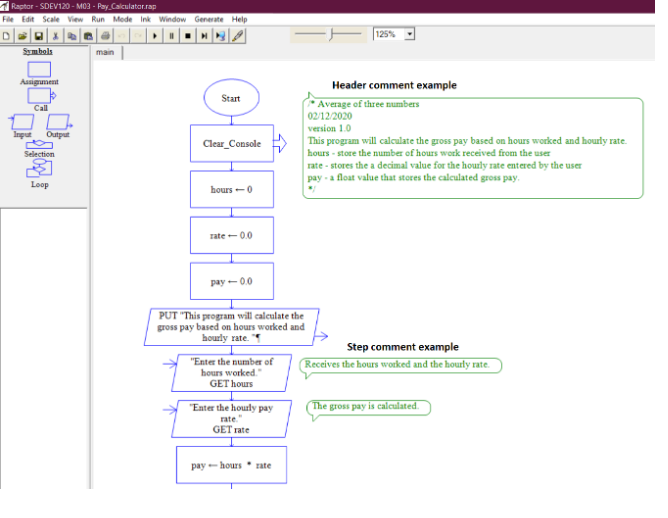
Task: Select the Call symbol
Action: point(41,96)
